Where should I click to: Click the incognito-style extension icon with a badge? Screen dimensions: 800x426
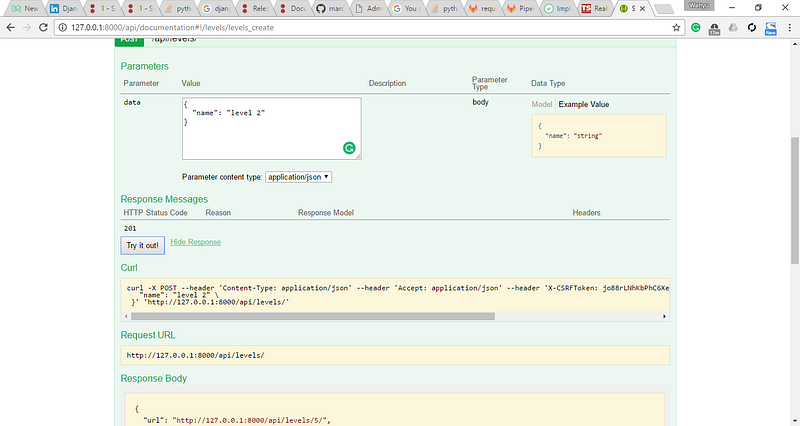[x=714, y=29]
